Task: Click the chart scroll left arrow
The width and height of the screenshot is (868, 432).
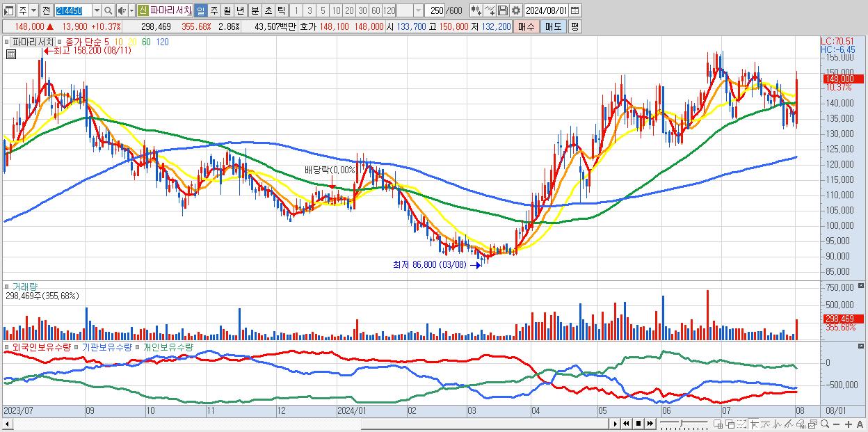Action: click(x=7, y=424)
